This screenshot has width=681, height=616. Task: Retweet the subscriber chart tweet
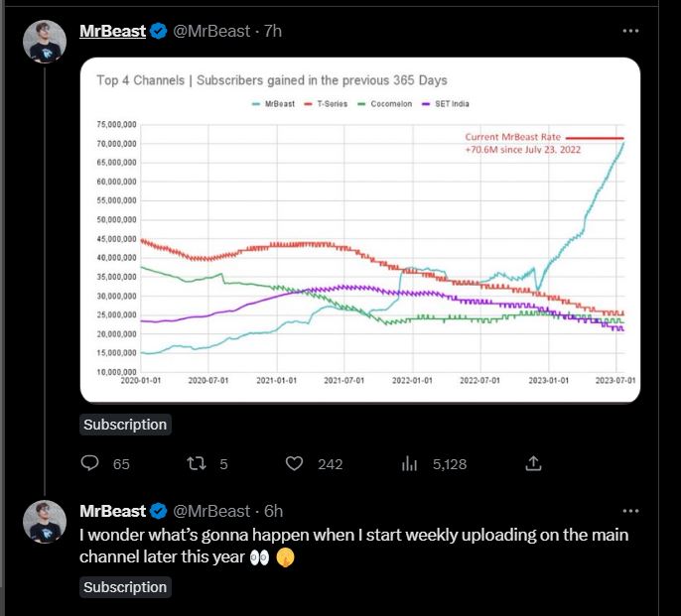(x=197, y=463)
